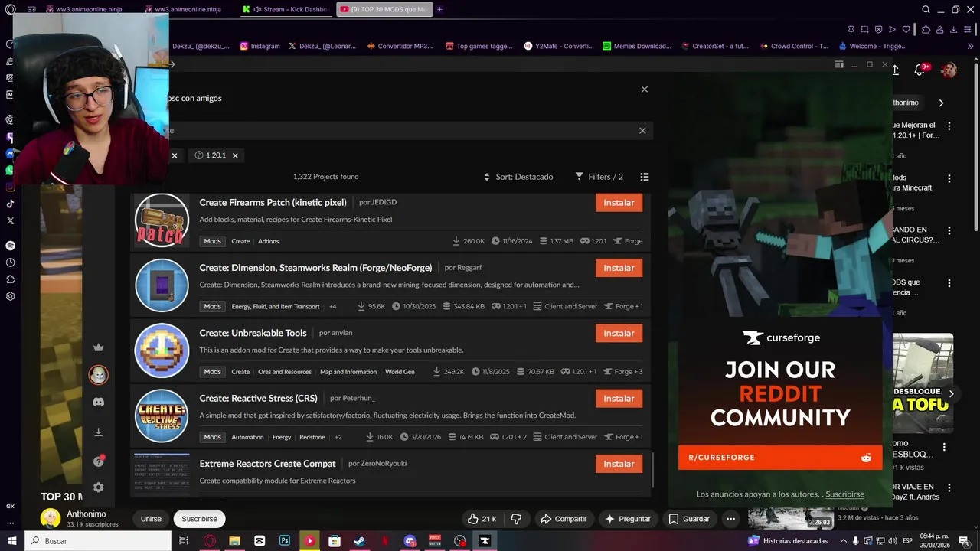Image resolution: width=980 pixels, height=551 pixels.
Task: Open YouTube create upload icon
Action: point(894,70)
